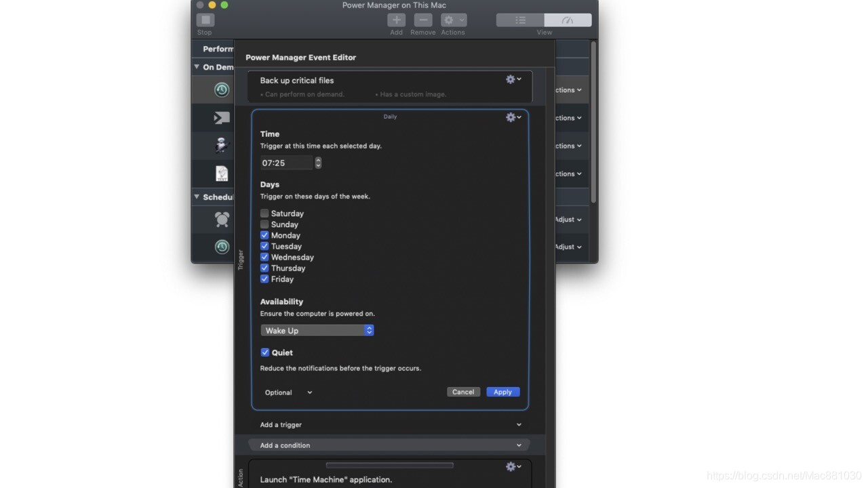This screenshot has height=488, width=868.
Task: Uncheck the Tuesday checkbox
Action: pyautogui.click(x=264, y=245)
